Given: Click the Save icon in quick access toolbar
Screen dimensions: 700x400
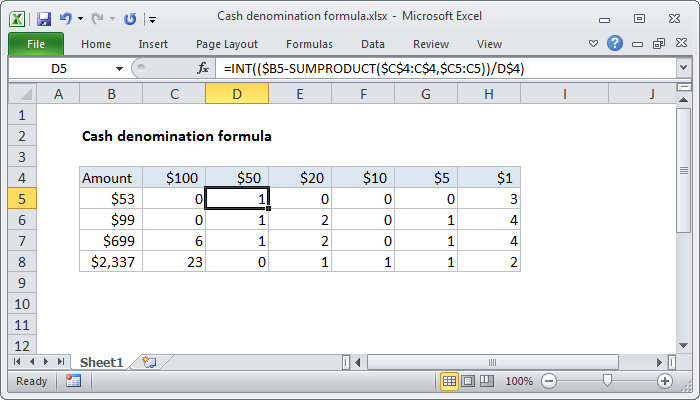Looking at the screenshot, I should (x=44, y=18).
